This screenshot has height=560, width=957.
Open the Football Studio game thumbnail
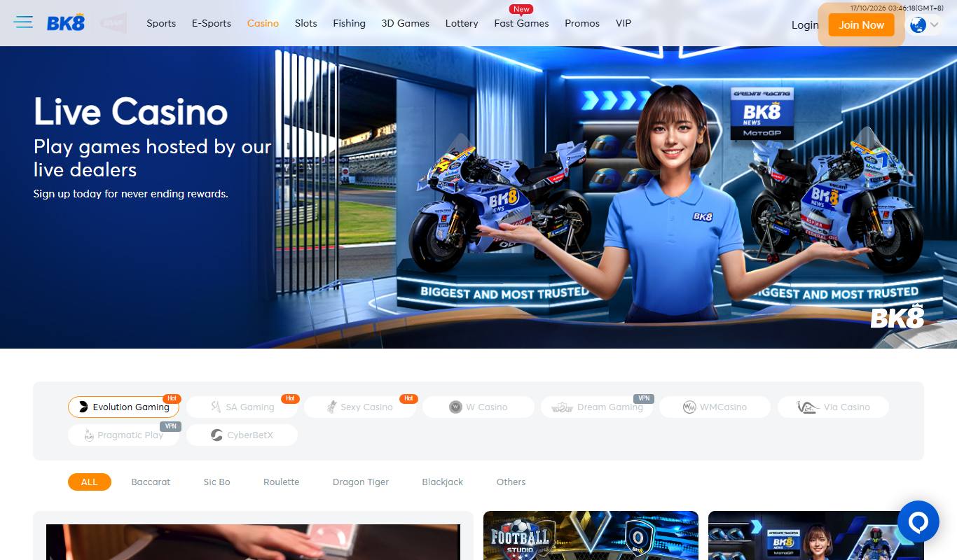point(591,535)
